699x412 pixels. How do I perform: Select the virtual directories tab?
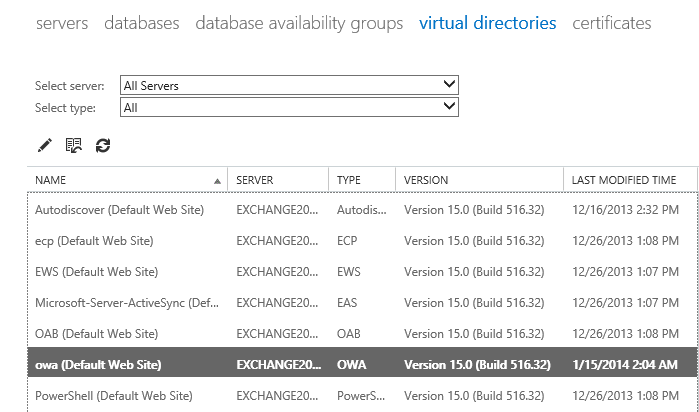(x=488, y=23)
